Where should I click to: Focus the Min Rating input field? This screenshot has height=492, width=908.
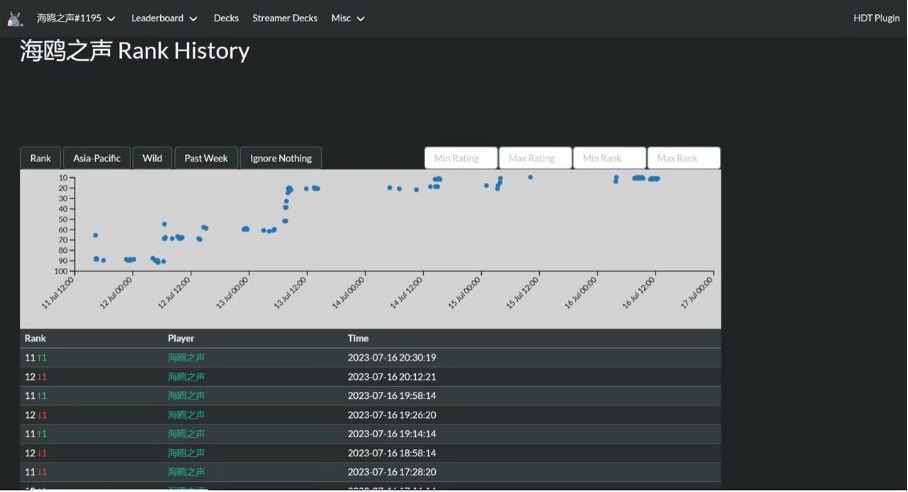(x=461, y=158)
